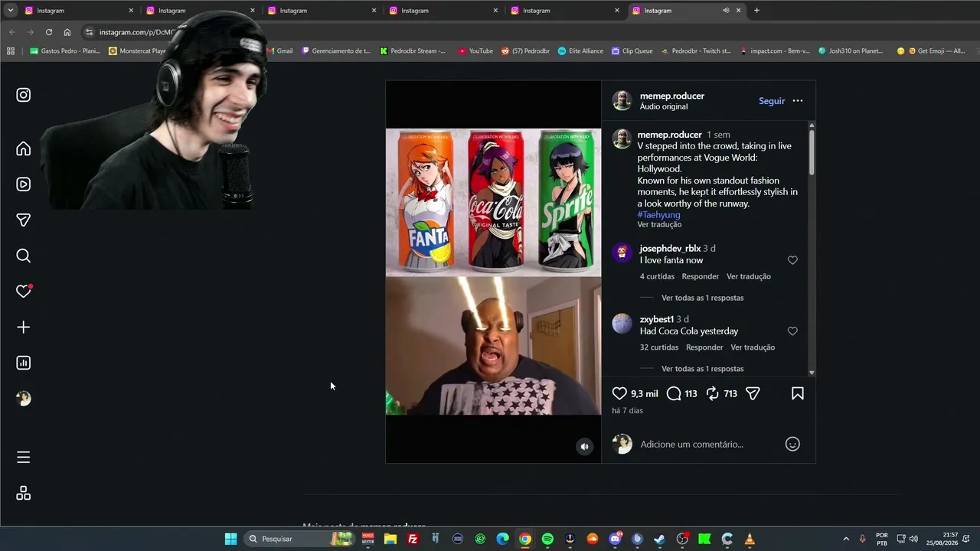
Task: View the 9,3 mil likes count
Action: click(645, 393)
